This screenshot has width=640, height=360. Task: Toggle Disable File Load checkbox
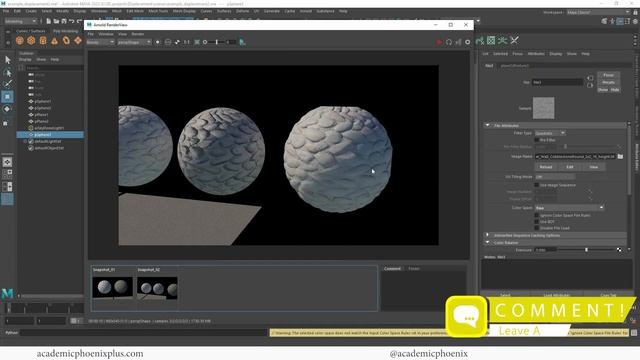click(x=537, y=228)
